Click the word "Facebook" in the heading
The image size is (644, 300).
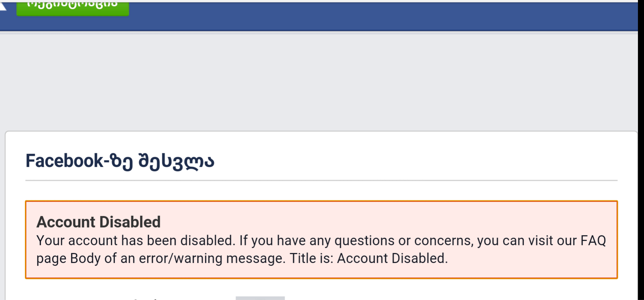pos(64,161)
